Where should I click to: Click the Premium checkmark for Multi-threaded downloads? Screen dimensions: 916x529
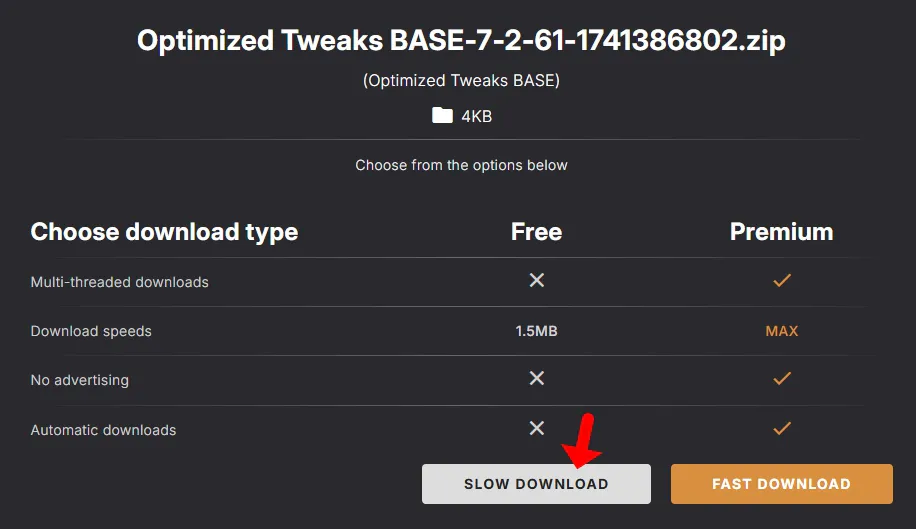coord(782,281)
